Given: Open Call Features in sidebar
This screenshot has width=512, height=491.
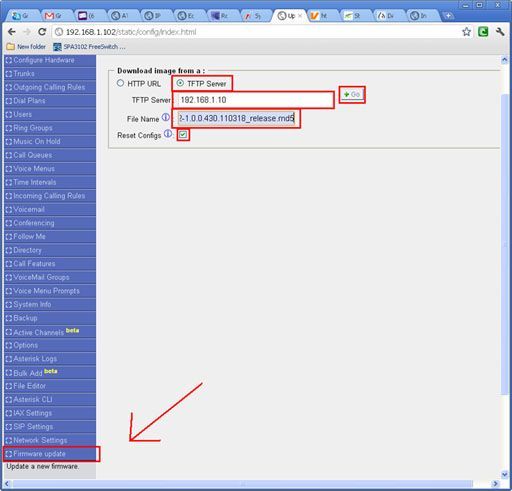Looking at the screenshot, I should coord(50,264).
